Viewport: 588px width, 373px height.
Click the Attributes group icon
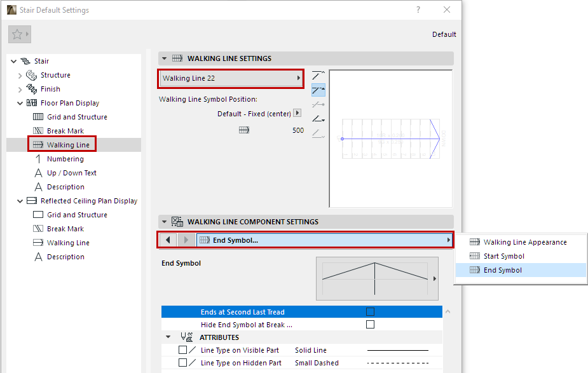coord(186,337)
